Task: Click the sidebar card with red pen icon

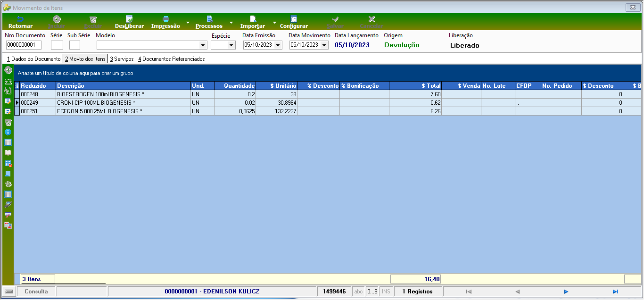Action: (8, 215)
